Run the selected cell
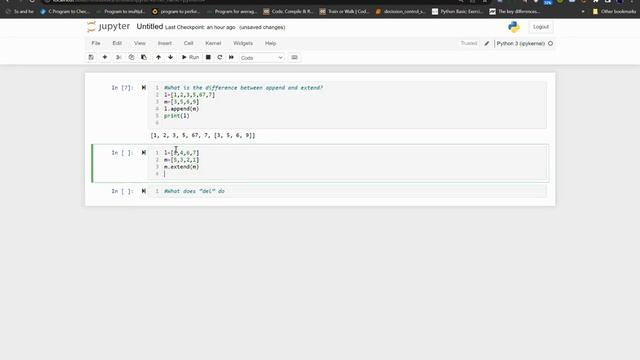This screenshot has width=640, height=360. click(x=190, y=58)
